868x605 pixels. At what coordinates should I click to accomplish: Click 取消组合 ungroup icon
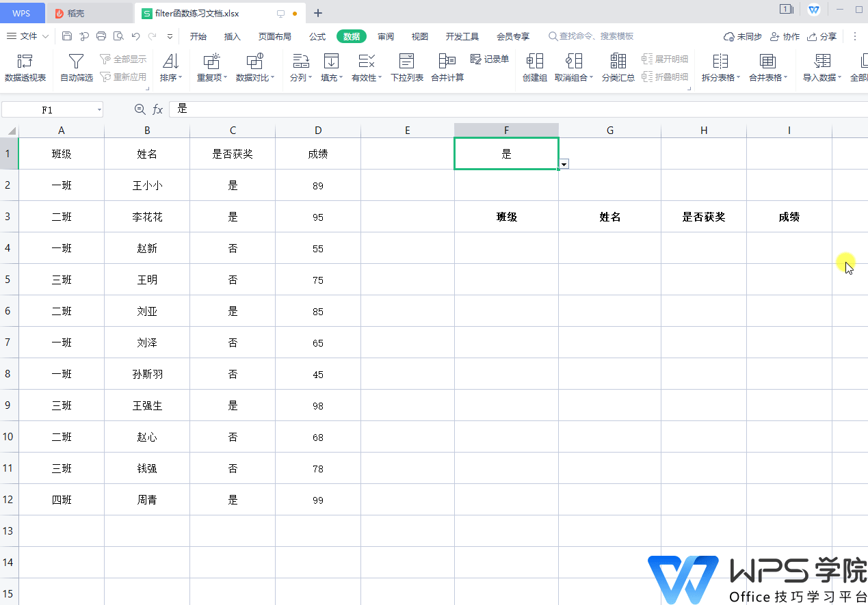pyautogui.click(x=574, y=62)
